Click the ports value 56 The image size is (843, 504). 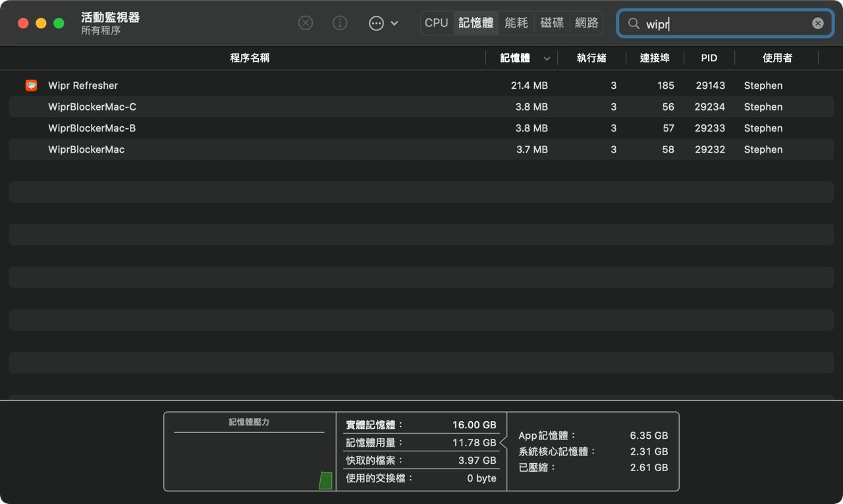click(668, 107)
